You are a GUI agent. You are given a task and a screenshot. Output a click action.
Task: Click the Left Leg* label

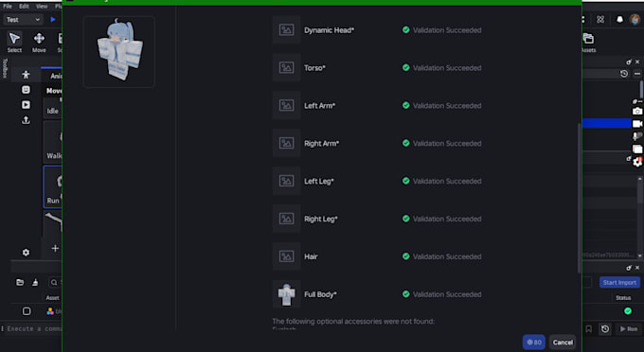pos(319,181)
